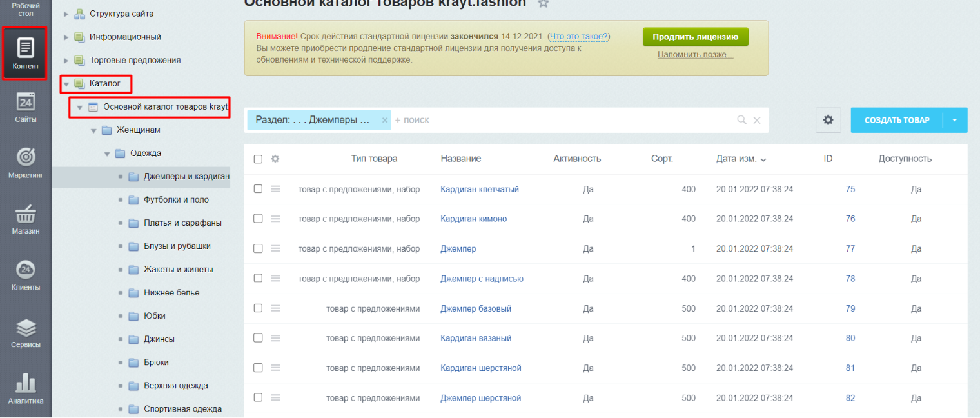Click the Одежда folder icon
Viewport: 980px width, 418px height.
click(x=121, y=154)
